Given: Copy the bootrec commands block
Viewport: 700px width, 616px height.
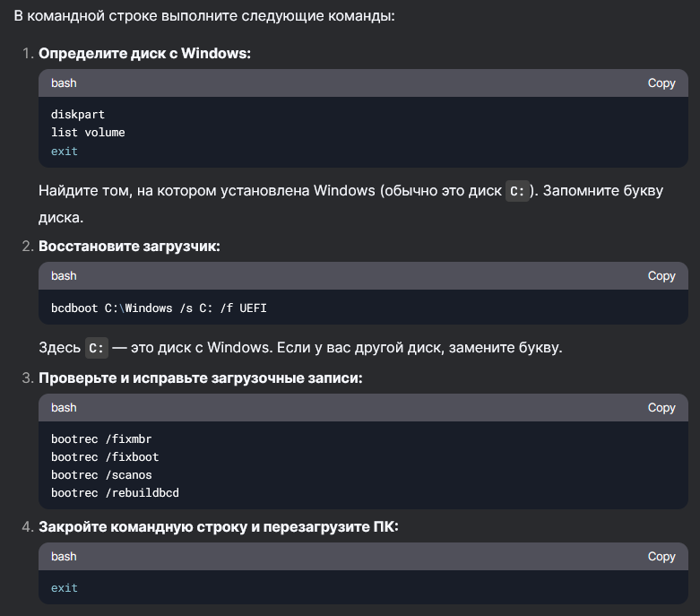Looking at the screenshot, I should tap(661, 407).
